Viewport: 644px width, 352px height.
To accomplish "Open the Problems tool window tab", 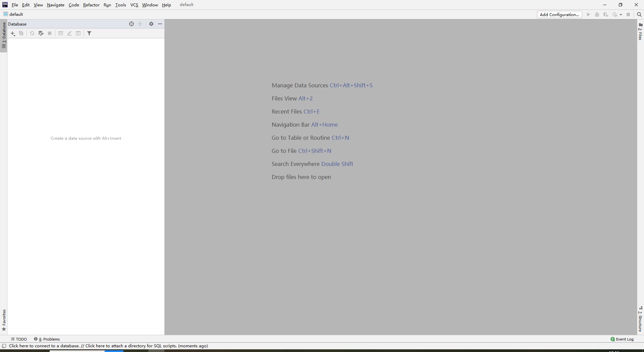I will coord(47,339).
